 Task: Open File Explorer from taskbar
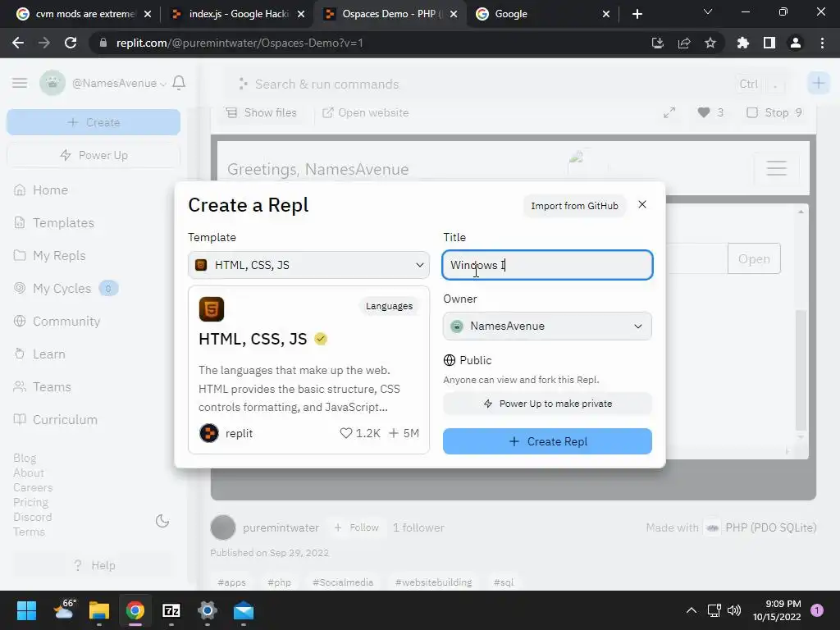(x=99, y=610)
